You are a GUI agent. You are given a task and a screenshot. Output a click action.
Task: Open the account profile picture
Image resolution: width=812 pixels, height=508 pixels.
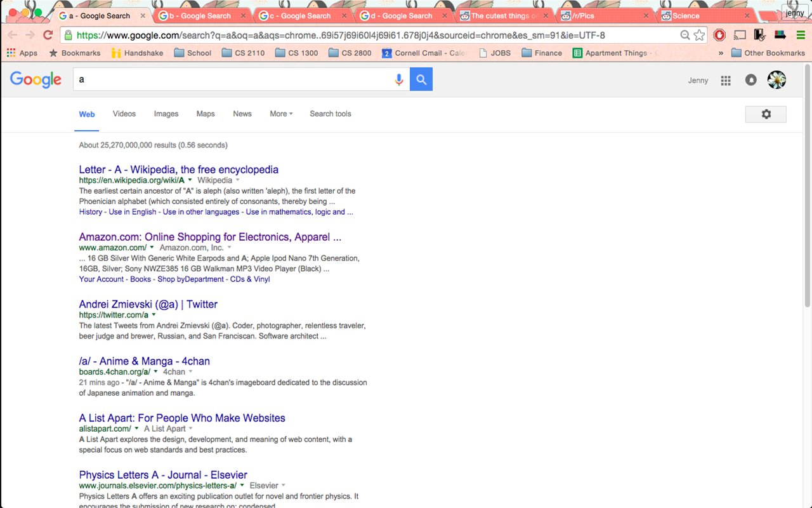point(776,79)
